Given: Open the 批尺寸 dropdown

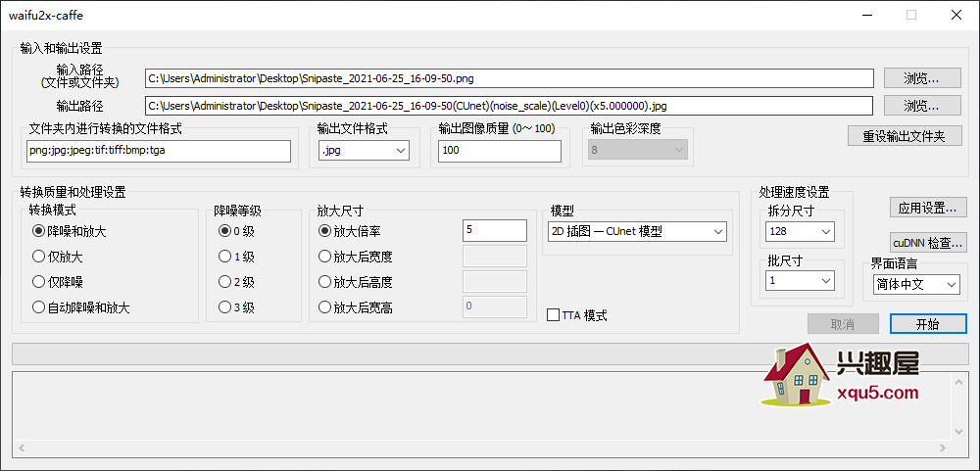Looking at the screenshot, I should coord(800,280).
